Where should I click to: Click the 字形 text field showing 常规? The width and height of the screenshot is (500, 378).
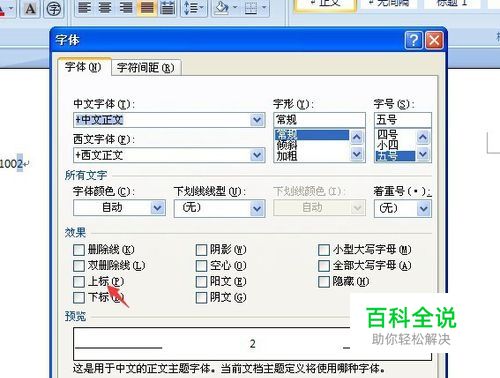(x=319, y=120)
